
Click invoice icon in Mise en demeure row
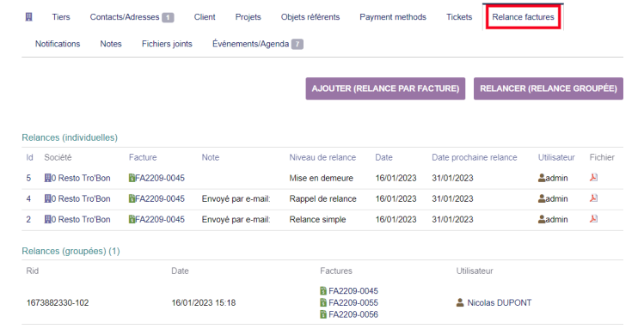click(132, 178)
